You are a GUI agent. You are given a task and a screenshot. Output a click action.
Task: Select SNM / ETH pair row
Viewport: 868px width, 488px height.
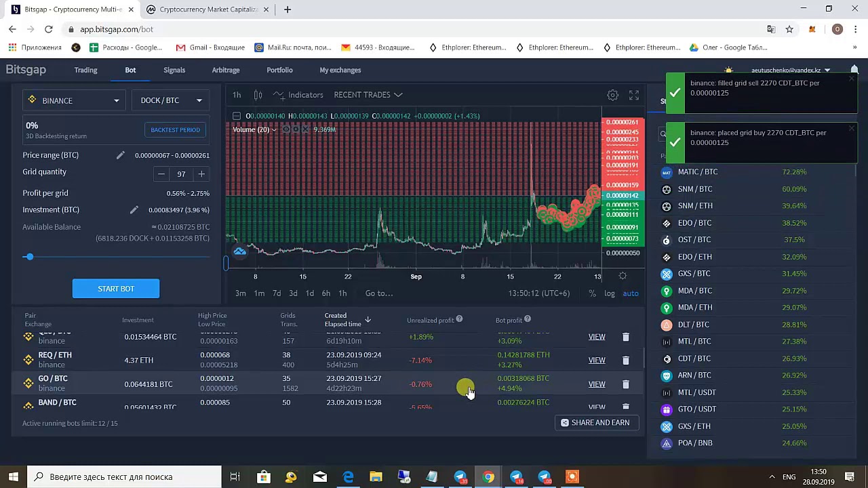coord(753,206)
